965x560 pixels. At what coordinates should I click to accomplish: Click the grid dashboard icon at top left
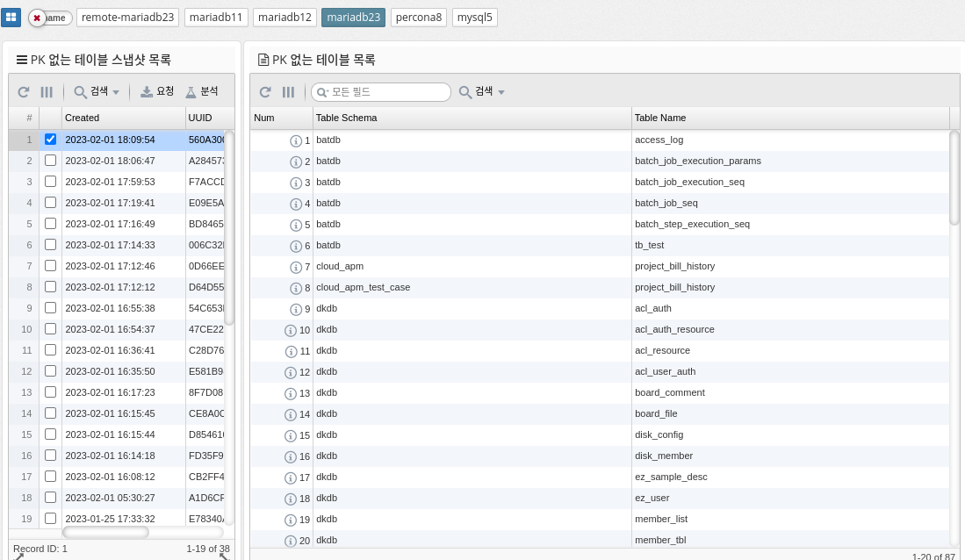[12, 18]
